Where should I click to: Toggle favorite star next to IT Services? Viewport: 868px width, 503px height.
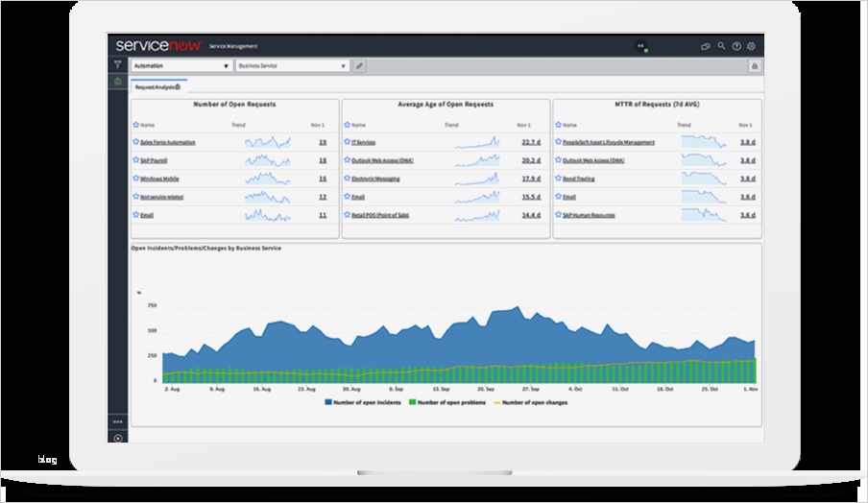pos(348,142)
